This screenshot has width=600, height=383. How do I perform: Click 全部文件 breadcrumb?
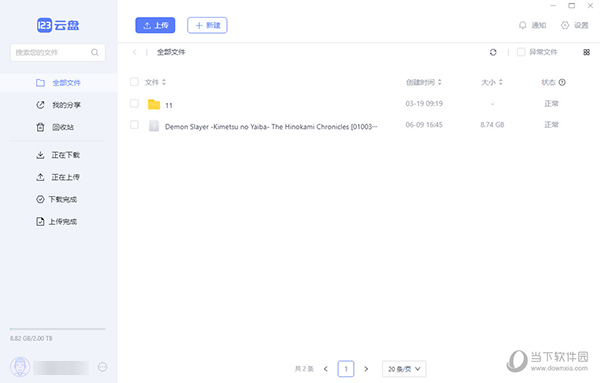tap(171, 52)
